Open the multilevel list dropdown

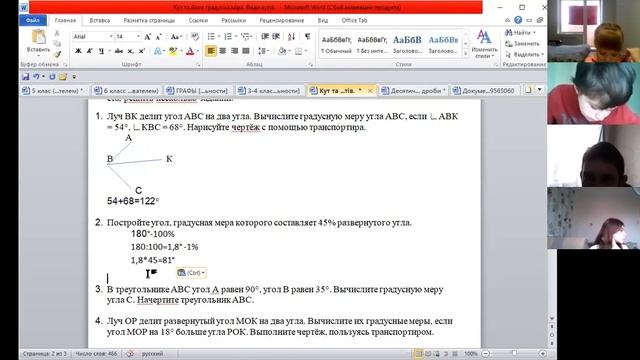[x=252, y=37]
